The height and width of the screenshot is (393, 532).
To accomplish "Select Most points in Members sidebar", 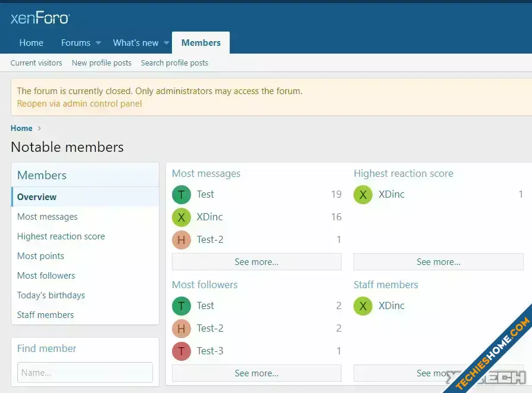I will [40, 256].
